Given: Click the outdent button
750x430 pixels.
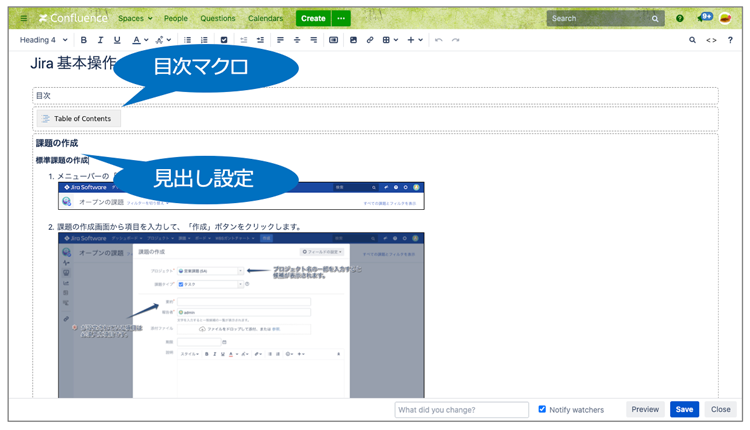Looking at the screenshot, I should click(243, 40).
